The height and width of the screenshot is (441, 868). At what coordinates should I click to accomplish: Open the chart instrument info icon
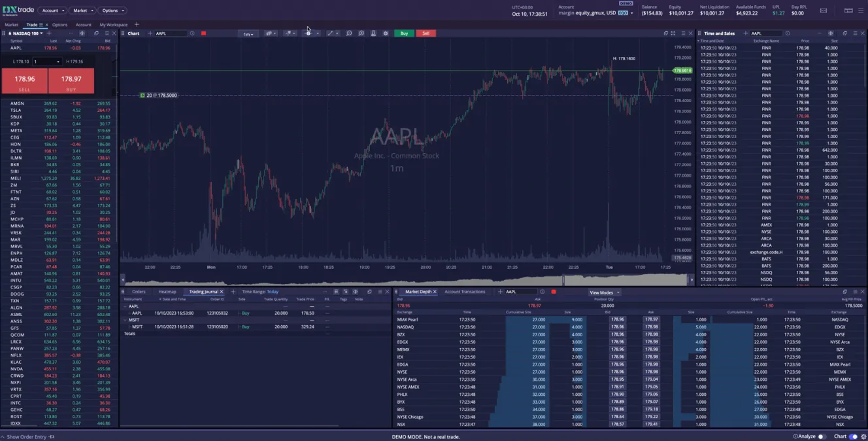coord(192,33)
